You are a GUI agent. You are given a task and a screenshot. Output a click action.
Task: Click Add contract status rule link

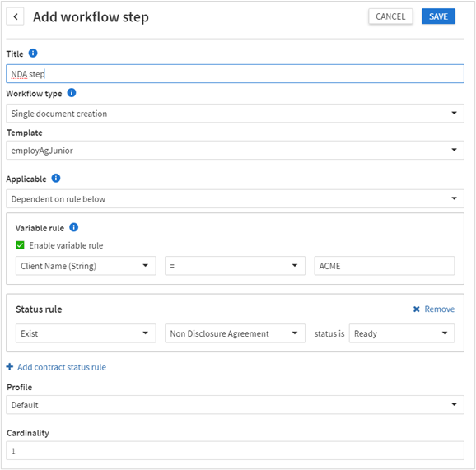click(x=62, y=367)
